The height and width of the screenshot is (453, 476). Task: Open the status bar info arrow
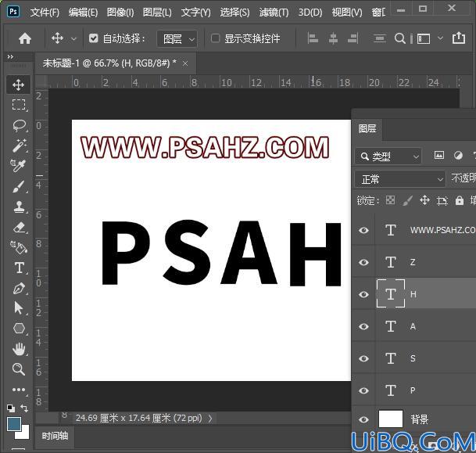[x=210, y=419]
